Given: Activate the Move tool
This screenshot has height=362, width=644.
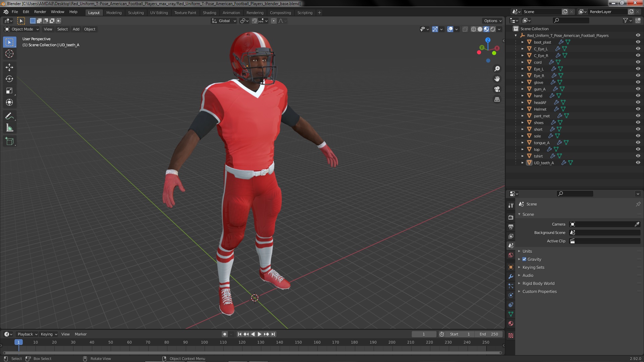Looking at the screenshot, I should [9, 67].
